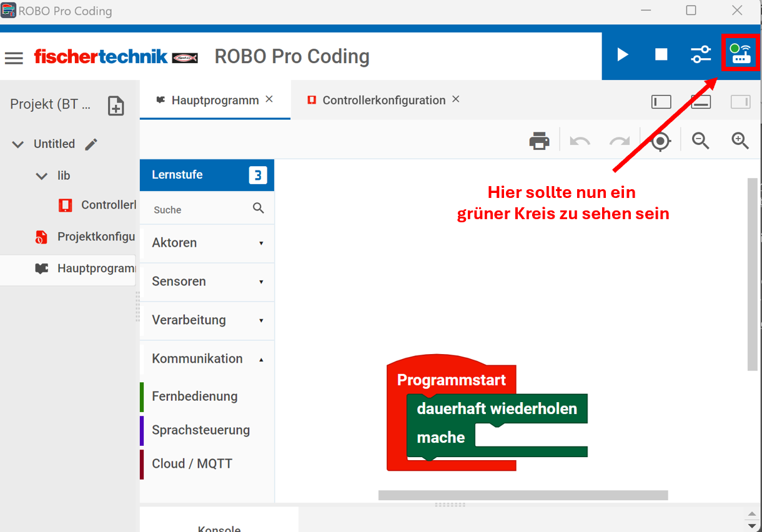The width and height of the screenshot is (762, 532).
Task: Collapse the lib folder
Action: coord(42,176)
